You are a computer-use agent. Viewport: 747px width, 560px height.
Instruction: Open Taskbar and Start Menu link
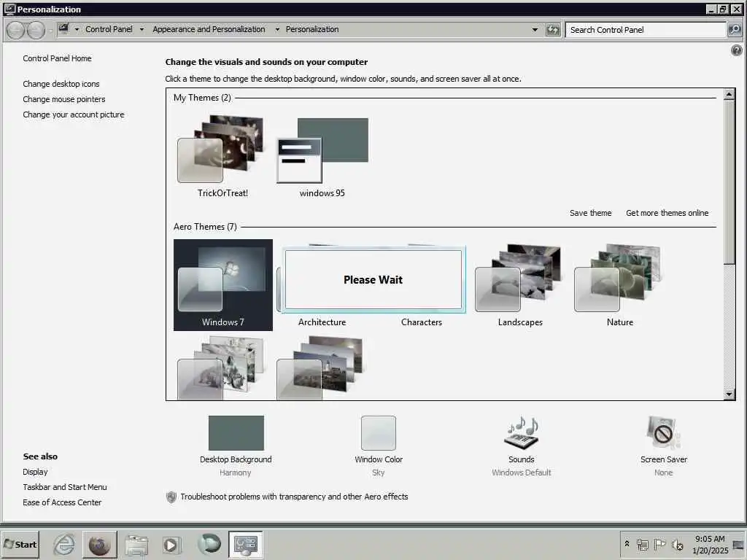(x=65, y=487)
